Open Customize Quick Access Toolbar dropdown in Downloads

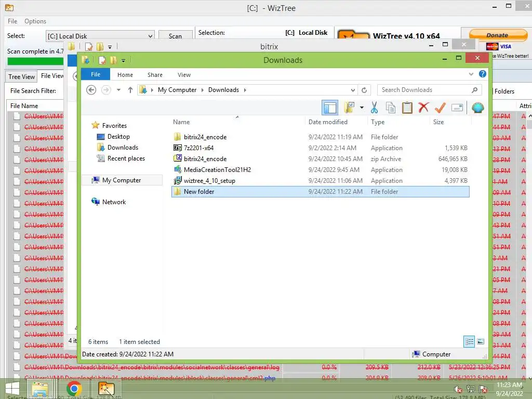click(x=123, y=61)
